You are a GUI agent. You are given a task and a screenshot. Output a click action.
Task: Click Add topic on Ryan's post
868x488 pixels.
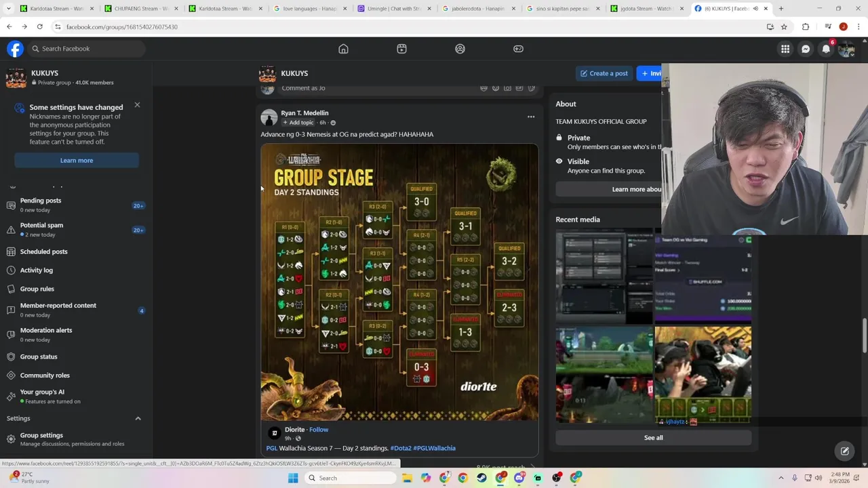pos(298,123)
